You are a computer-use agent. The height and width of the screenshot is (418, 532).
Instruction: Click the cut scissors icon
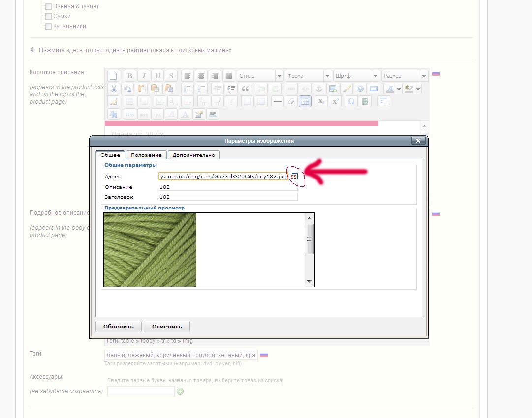coord(113,89)
